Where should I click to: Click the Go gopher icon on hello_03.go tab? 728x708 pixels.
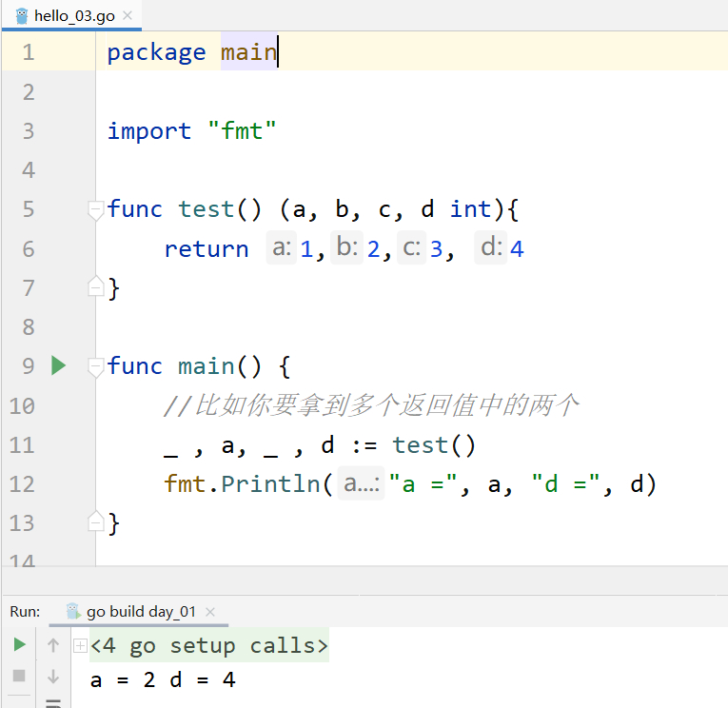pos(22,15)
